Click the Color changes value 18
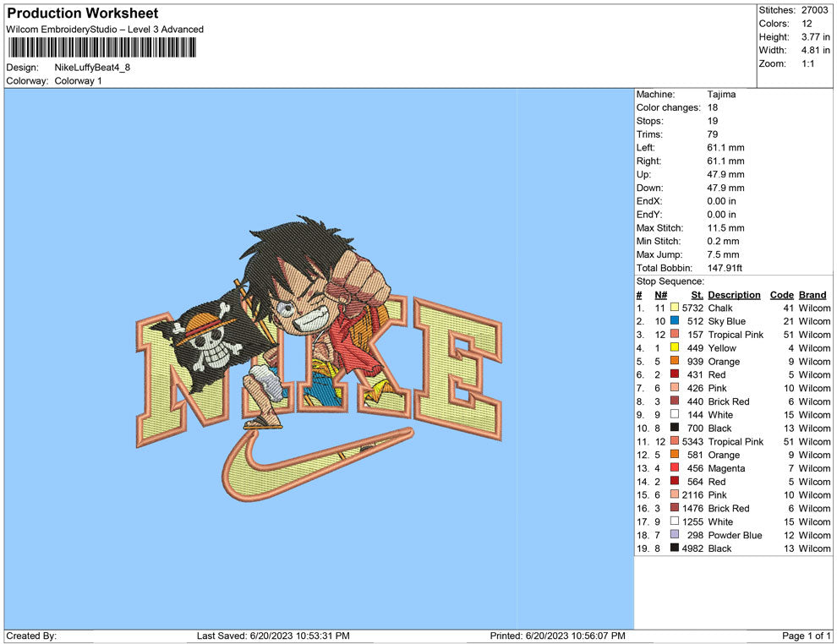The image size is (837, 644). click(x=713, y=107)
